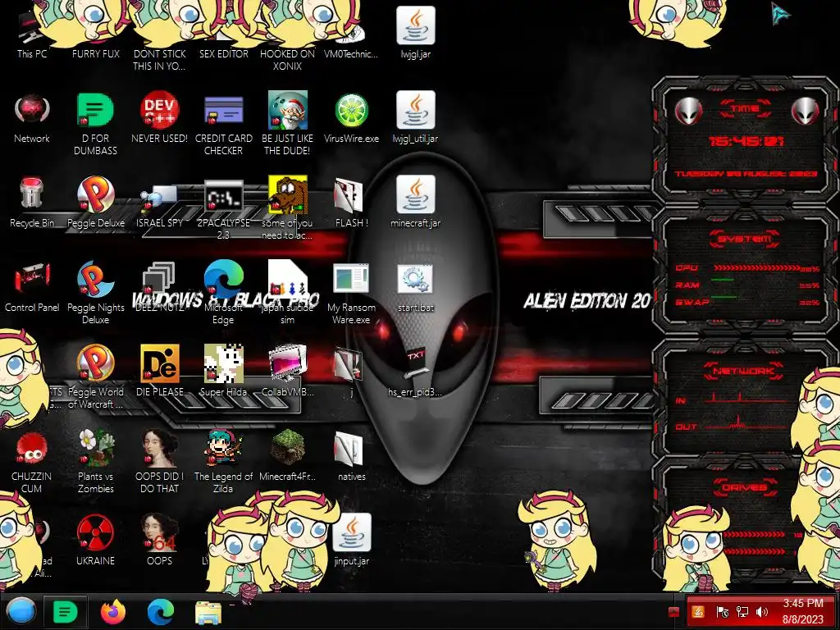Open the Minecraft4Fr... grass block icon
840x630 pixels.
click(288, 447)
